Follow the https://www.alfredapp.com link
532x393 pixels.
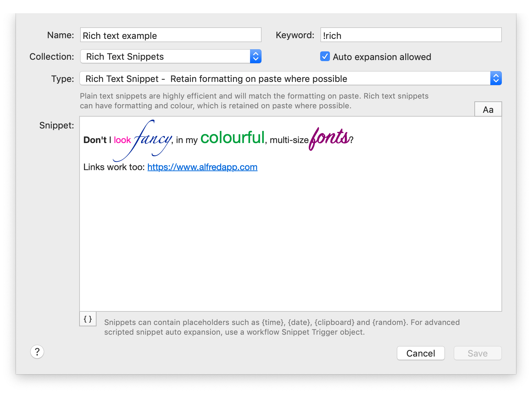pos(202,167)
